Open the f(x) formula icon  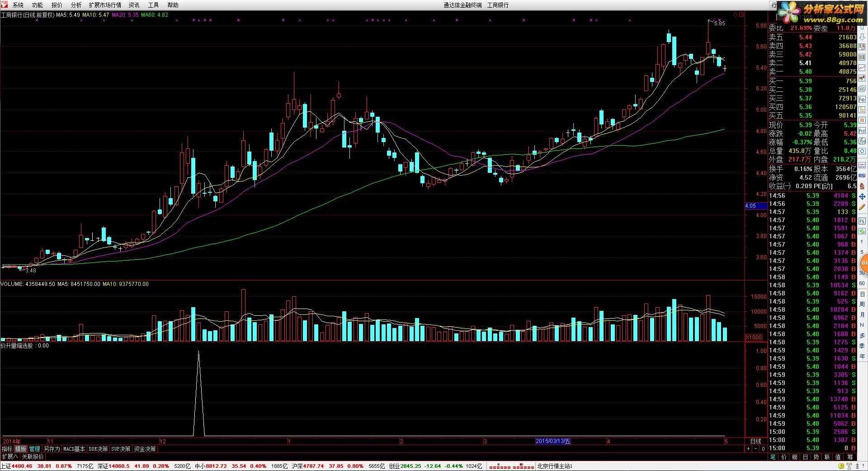point(862,140)
